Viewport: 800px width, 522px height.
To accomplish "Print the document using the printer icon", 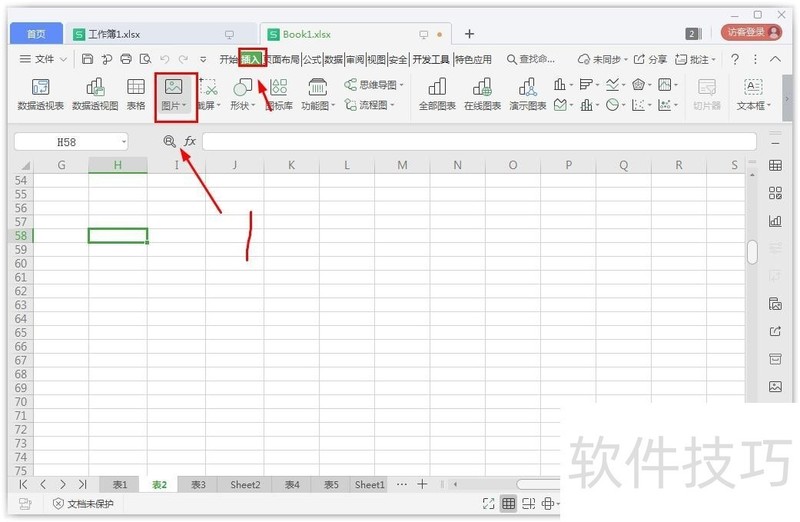I will (126, 59).
